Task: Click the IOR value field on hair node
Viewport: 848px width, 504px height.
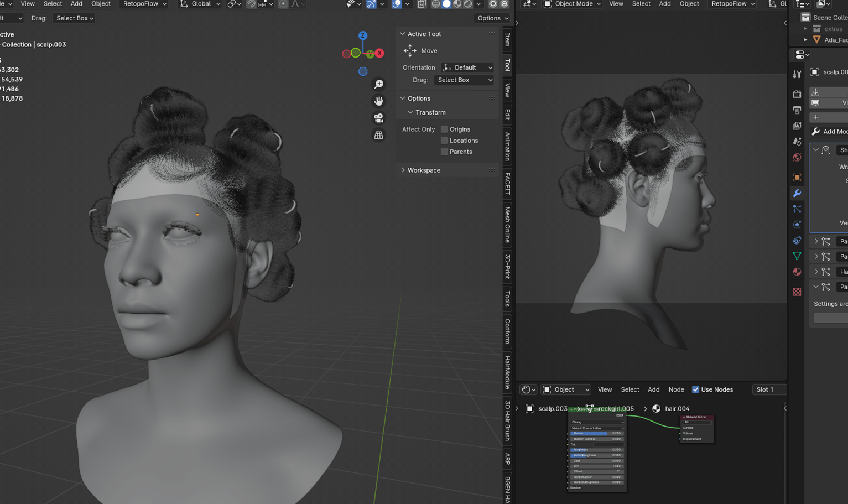Action: point(597,466)
